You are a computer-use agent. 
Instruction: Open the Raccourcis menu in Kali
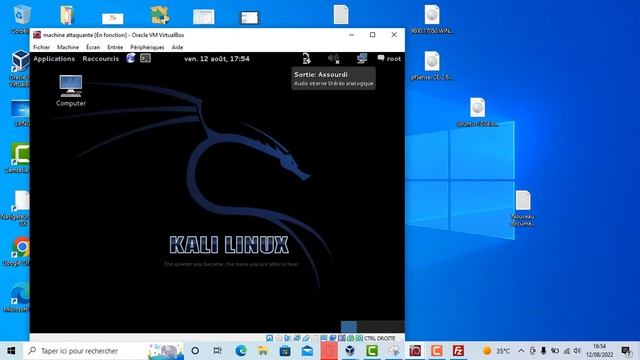pyautogui.click(x=100, y=59)
